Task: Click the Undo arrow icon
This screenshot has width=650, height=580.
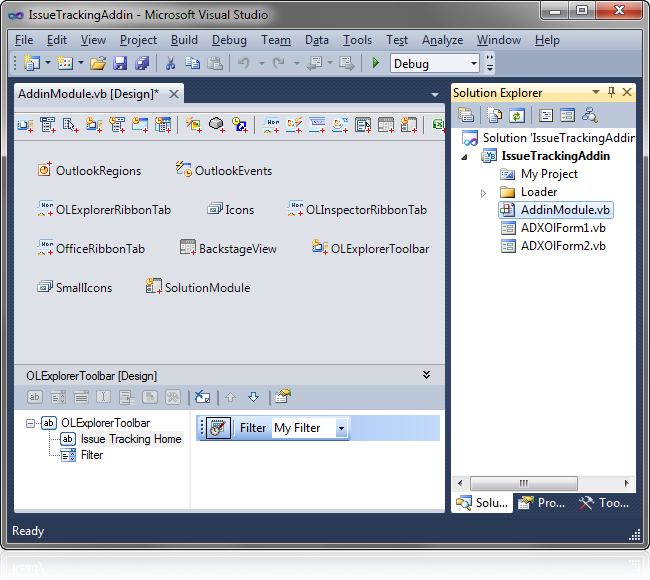Action: [x=243, y=63]
